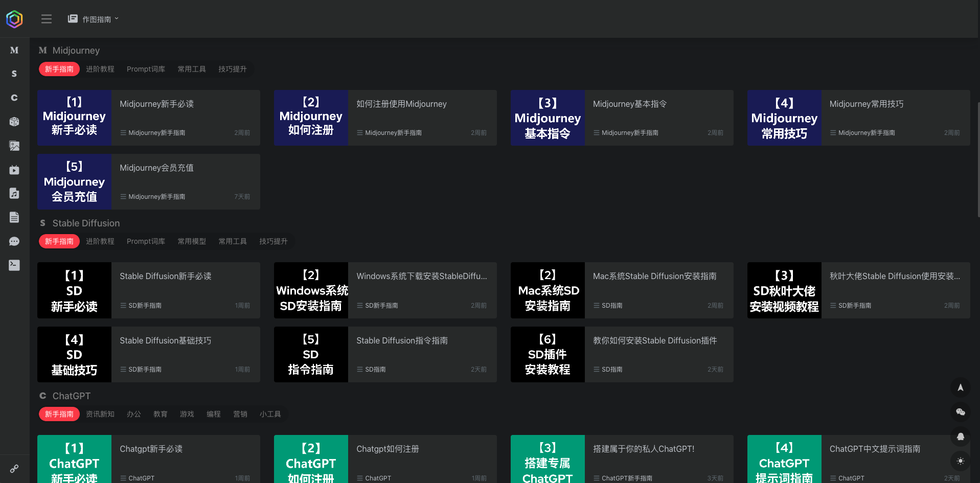This screenshot has height=483, width=980.
Task: Open Mac系统Stable Diffusion安装指南 article
Action: tap(655, 276)
